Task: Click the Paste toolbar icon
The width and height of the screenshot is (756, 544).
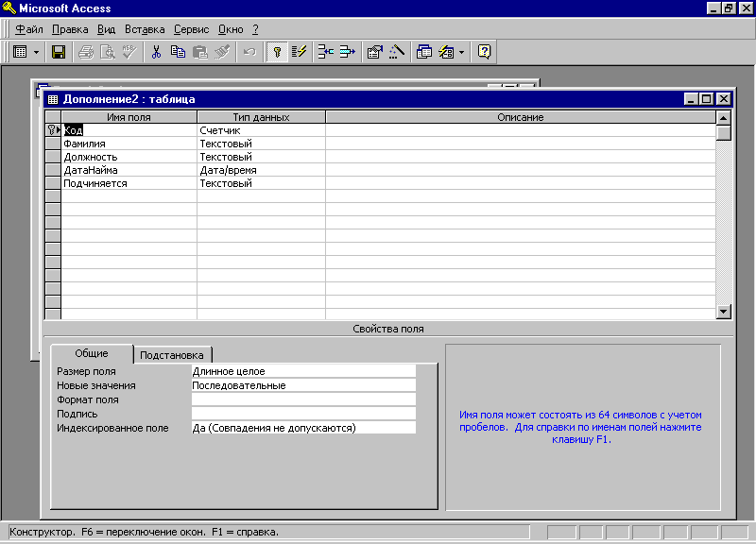Action: coord(199,52)
